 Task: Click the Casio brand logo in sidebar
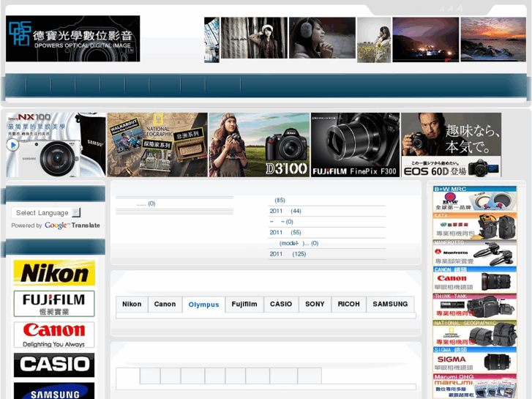(54, 365)
